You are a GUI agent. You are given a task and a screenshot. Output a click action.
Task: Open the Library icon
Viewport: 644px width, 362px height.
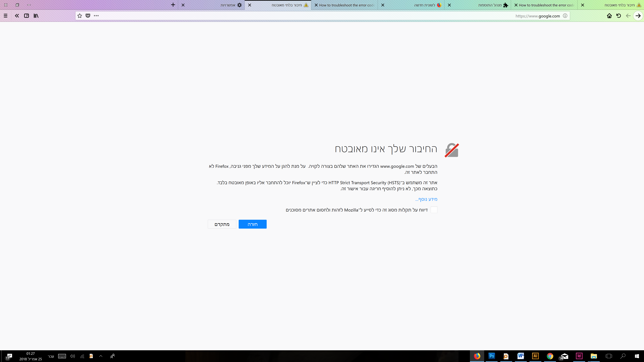click(36, 16)
